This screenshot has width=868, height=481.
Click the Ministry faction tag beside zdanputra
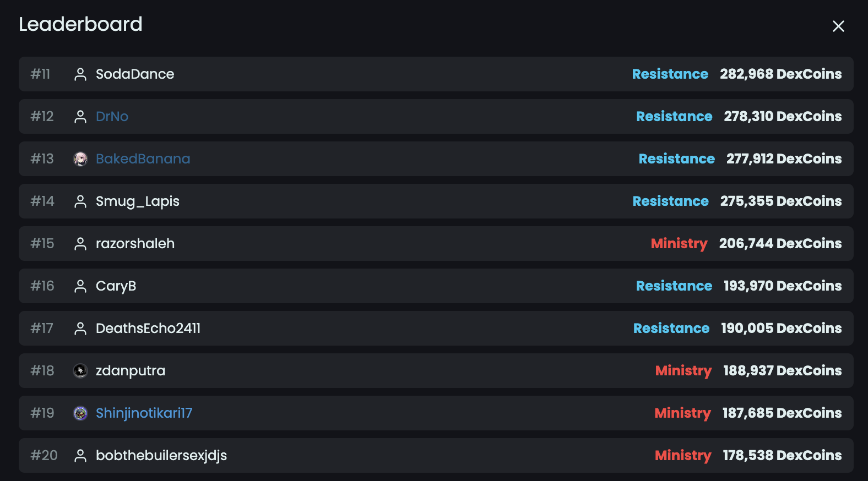pyautogui.click(x=683, y=370)
